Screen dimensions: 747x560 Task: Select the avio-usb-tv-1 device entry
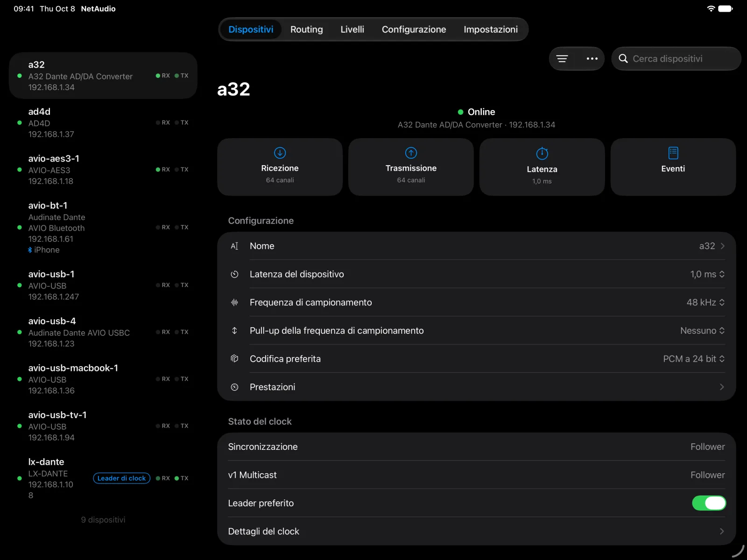(x=103, y=426)
